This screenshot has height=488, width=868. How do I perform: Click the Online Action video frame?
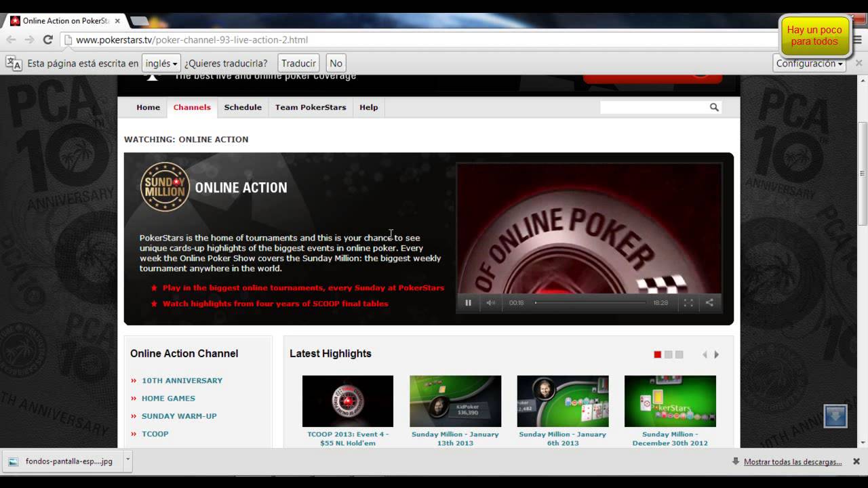click(x=589, y=228)
